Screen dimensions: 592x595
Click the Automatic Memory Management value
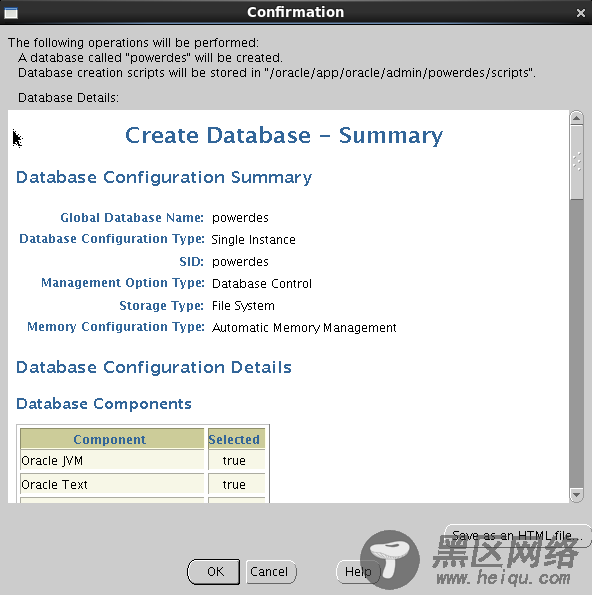tap(304, 327)
